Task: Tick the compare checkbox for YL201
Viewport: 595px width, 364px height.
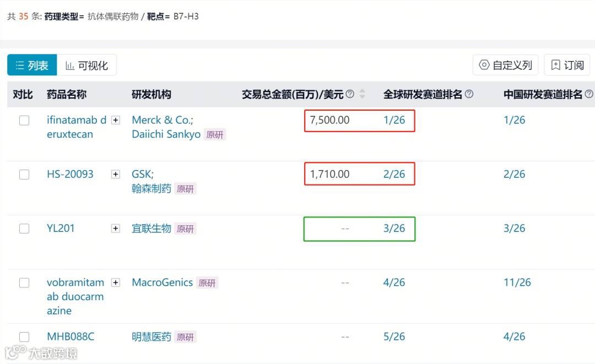Action: [24, 229]
